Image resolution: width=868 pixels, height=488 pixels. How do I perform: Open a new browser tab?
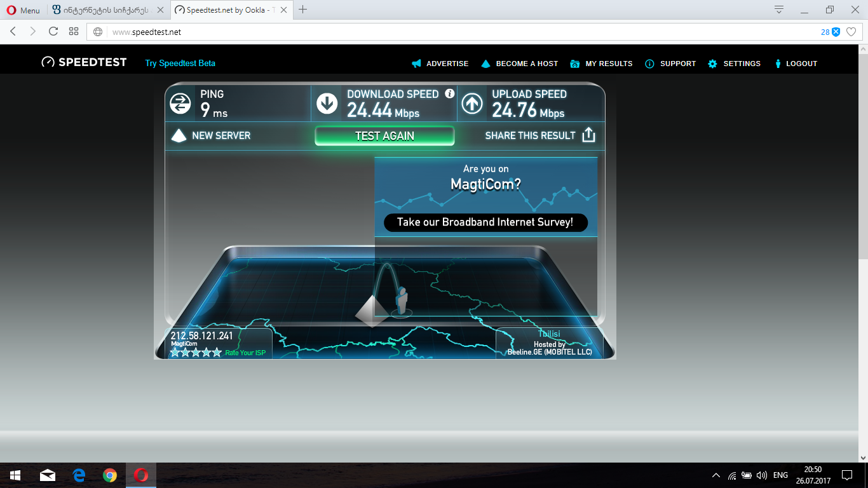[x=303, y=10]
